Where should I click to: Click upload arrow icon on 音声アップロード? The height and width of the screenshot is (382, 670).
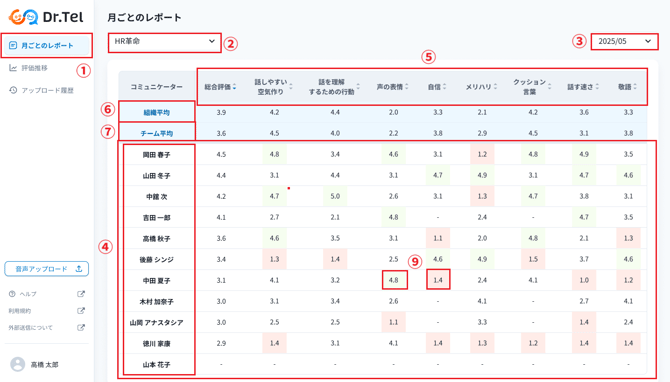click(79, 269)
